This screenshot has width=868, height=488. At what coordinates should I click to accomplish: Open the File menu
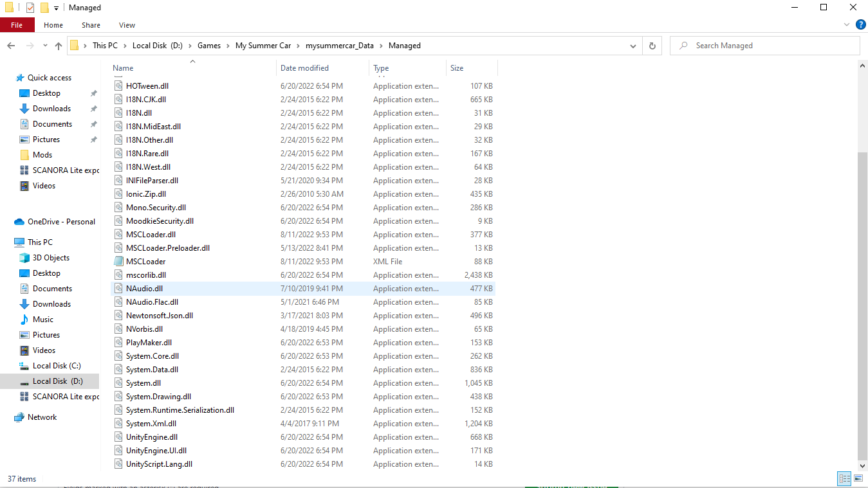point(17,24)
